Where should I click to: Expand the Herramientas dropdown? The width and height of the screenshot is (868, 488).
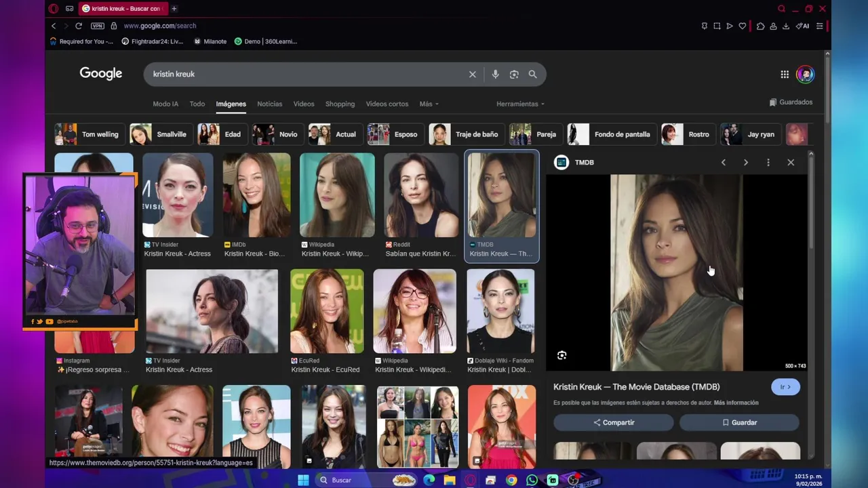[x=520, y=104]
